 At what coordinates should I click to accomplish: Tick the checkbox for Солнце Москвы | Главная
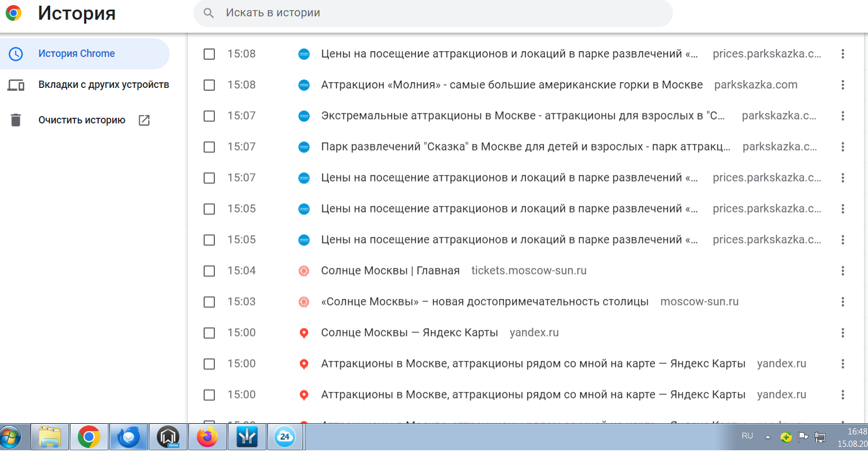[209, 271]
